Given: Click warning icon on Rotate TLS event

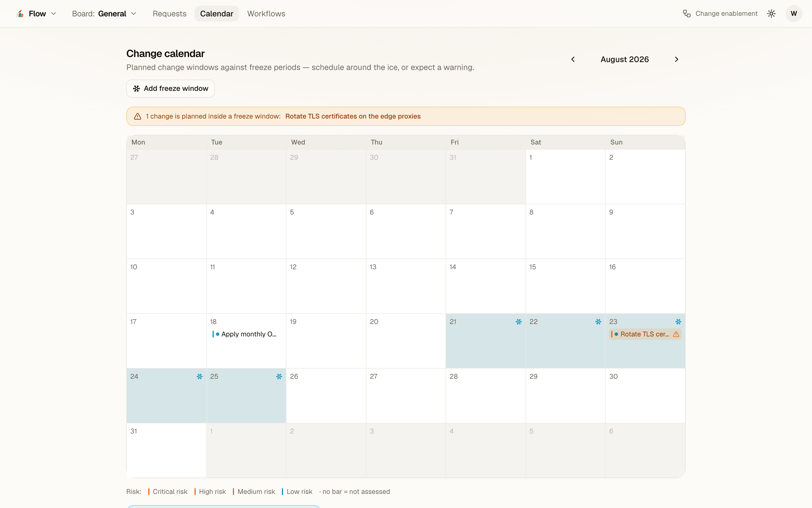Looking at the screenshot, I should click(x=676, y=334).
